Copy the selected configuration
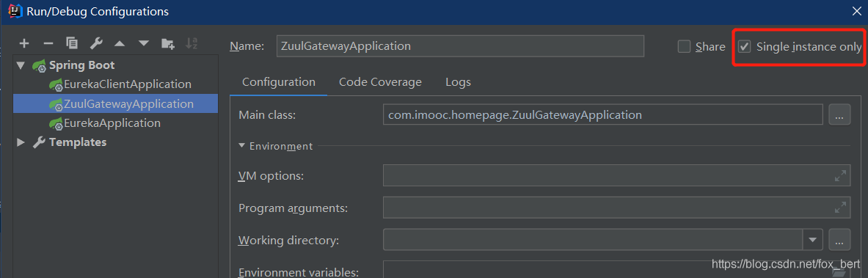Viewport: 868px width, 278px height. [72, 43]
